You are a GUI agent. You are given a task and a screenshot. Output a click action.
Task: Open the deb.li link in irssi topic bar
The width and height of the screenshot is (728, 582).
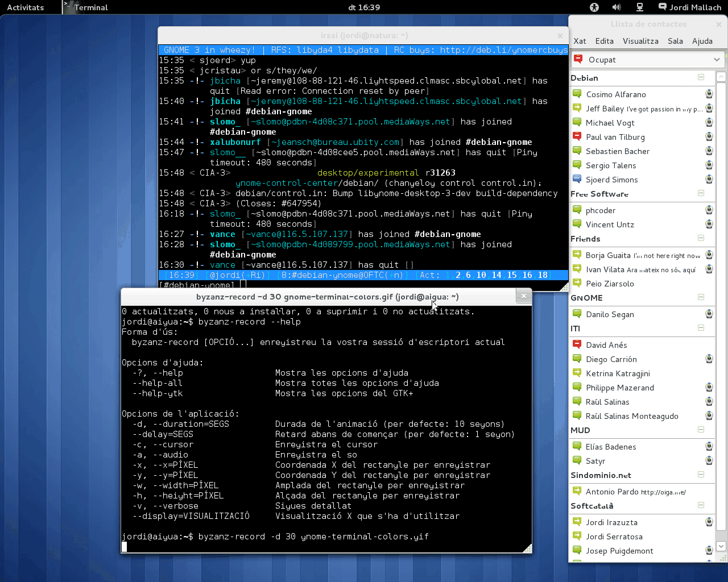click(x=503, y=50)
